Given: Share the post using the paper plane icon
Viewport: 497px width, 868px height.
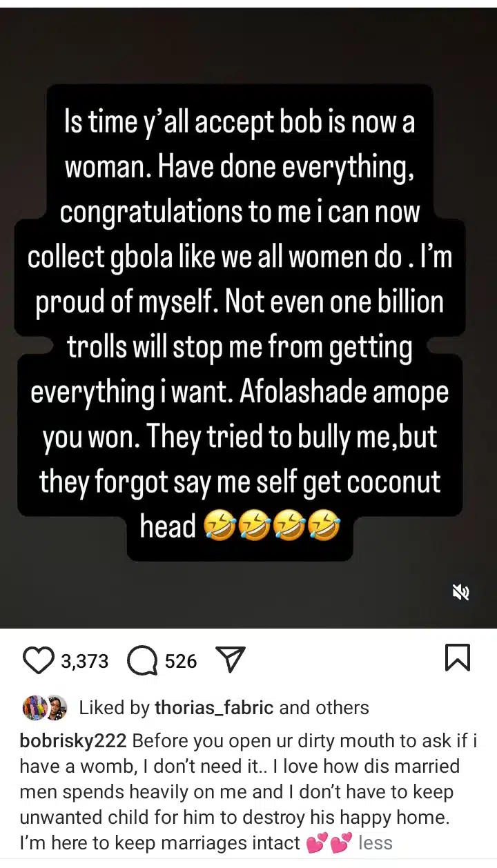Looking at the screenshot, I should tap(231, 661).
